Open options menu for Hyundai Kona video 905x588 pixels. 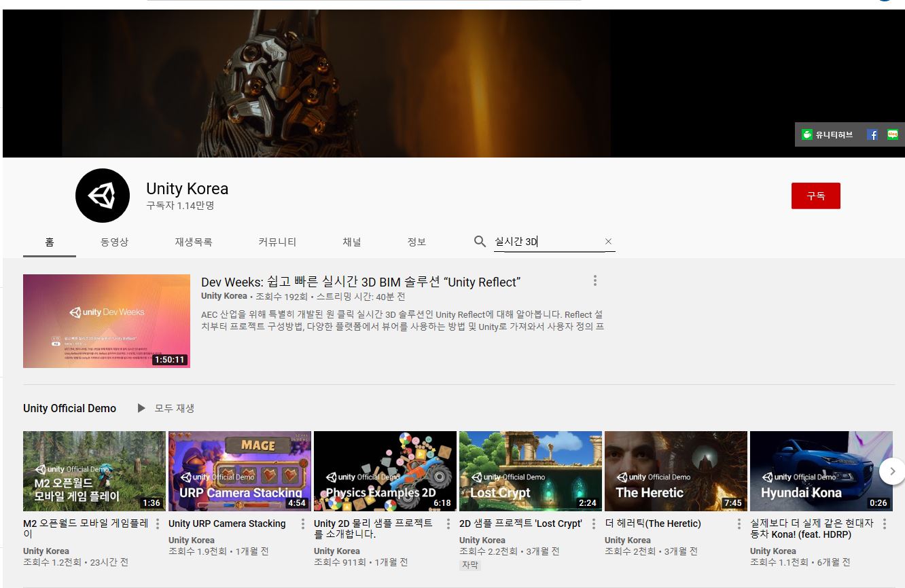pos(885,524)
